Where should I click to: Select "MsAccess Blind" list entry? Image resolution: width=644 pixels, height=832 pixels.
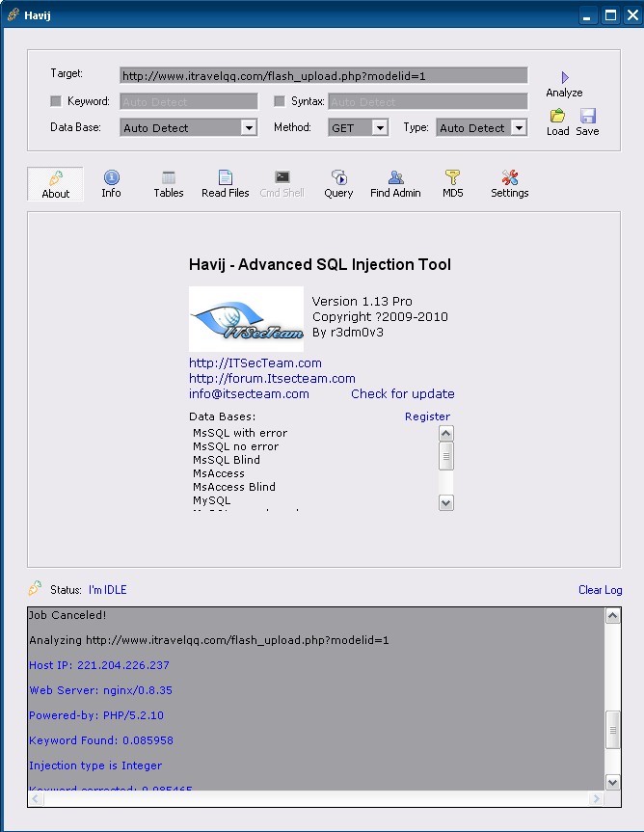tap(234, 487)
